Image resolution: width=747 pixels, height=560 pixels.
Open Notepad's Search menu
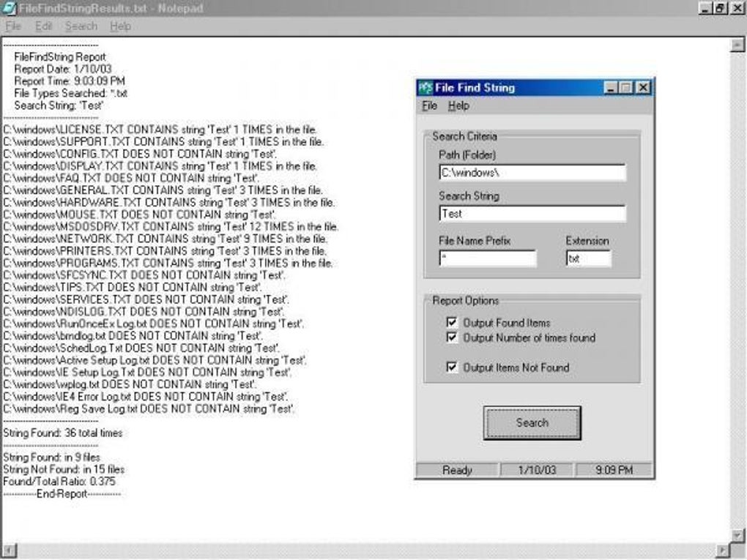(x=81, y=26)
